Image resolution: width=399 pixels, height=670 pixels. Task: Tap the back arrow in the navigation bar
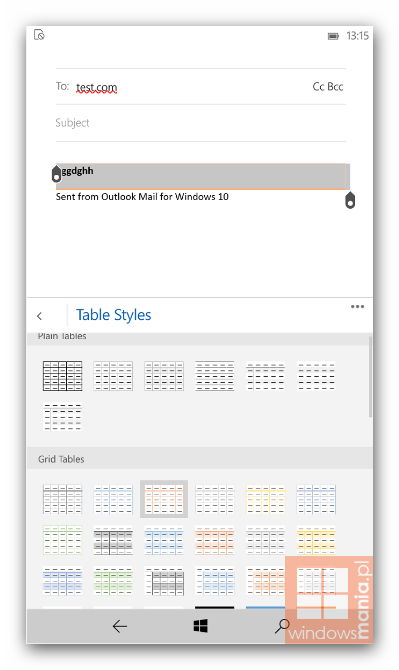click(x=120, y=626)
